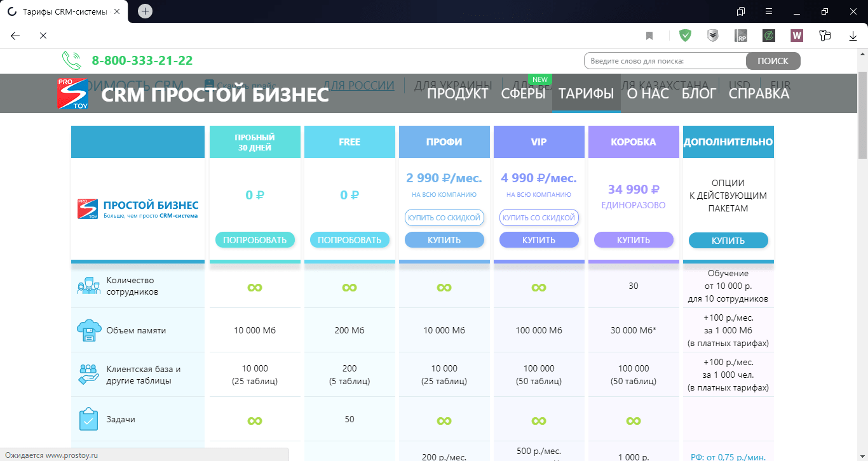Click ПОПРОБОВАТЬ under the FREE plan
Image resolution: width=868 pixels, height=461 pixels.
(x=349, y=240)
